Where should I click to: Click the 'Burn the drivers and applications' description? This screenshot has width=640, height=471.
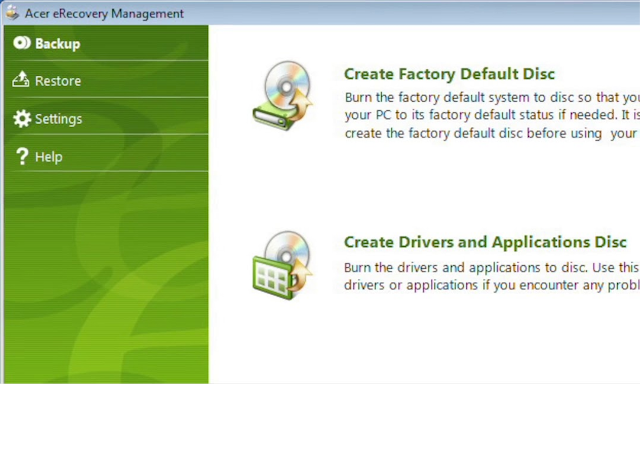(x=492, y=276)
